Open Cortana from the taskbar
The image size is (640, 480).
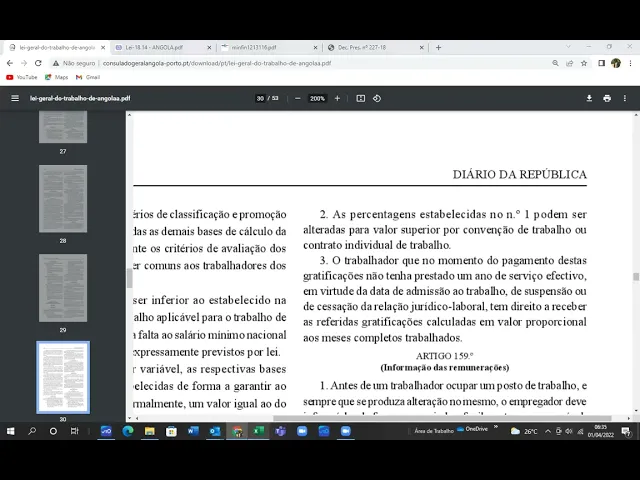pyautogui.click(x=53, y=431)
